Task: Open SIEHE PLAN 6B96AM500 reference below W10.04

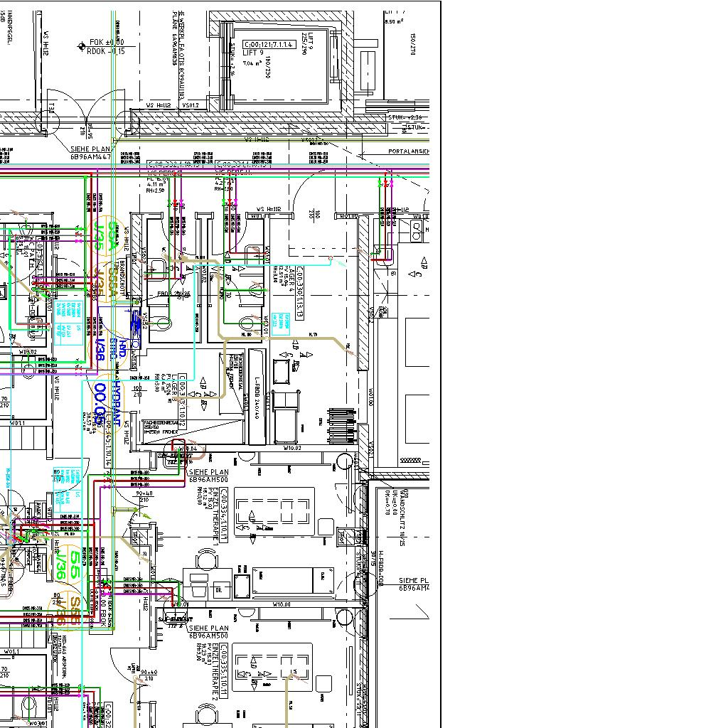Action: (208, 476)
